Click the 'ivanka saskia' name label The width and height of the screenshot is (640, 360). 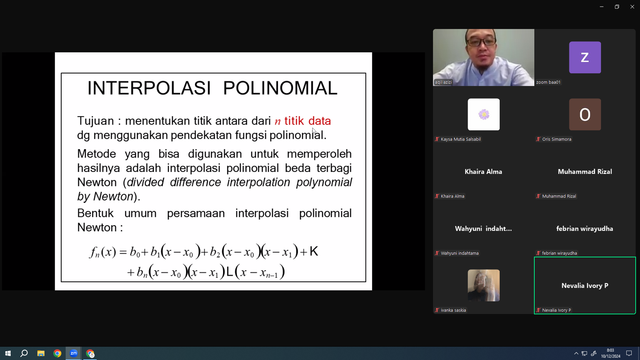point(453,310)
